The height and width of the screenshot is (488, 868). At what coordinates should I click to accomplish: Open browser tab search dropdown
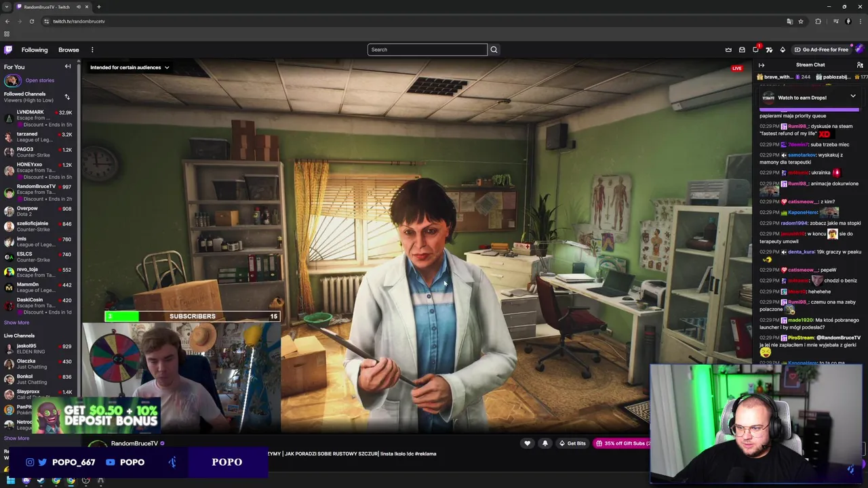(x=7, y=7)
